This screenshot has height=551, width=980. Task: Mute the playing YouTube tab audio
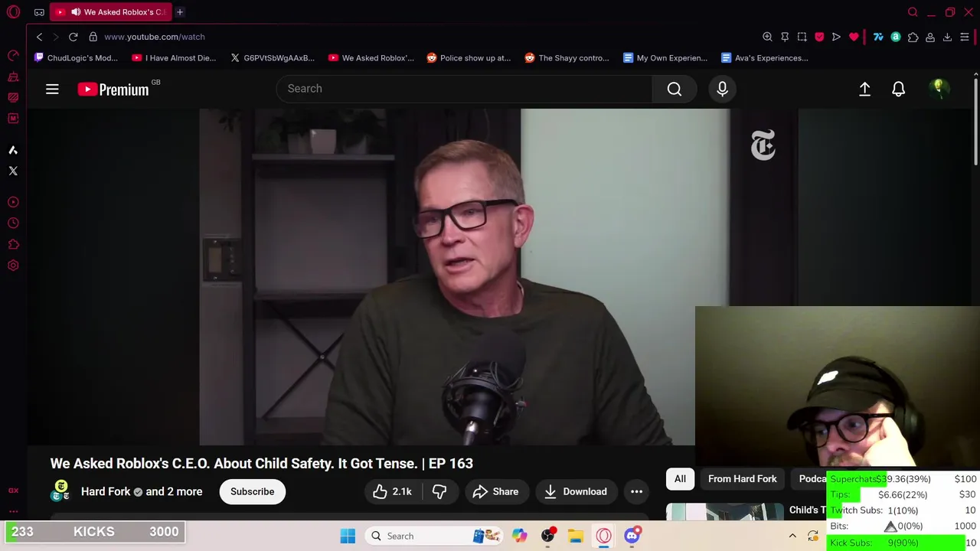point(76,12)
